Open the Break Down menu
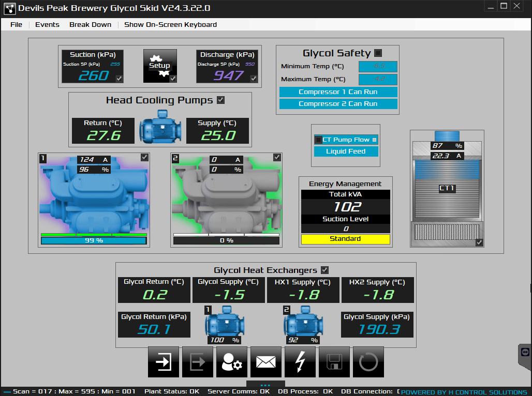The image size is (532, 396). point(90,24)
